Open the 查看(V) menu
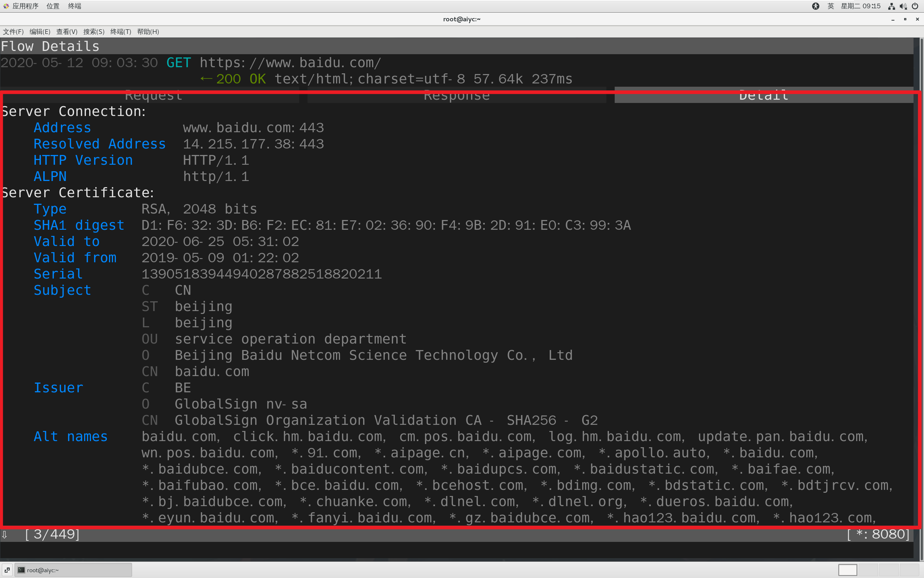The height and width of the screenshot is (578, 924). pyautogui.click(x=67, y=32)
